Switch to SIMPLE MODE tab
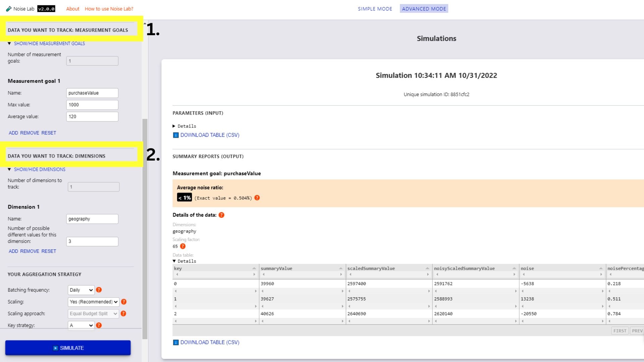Screen dimensions: 644x362 [375, 8]
